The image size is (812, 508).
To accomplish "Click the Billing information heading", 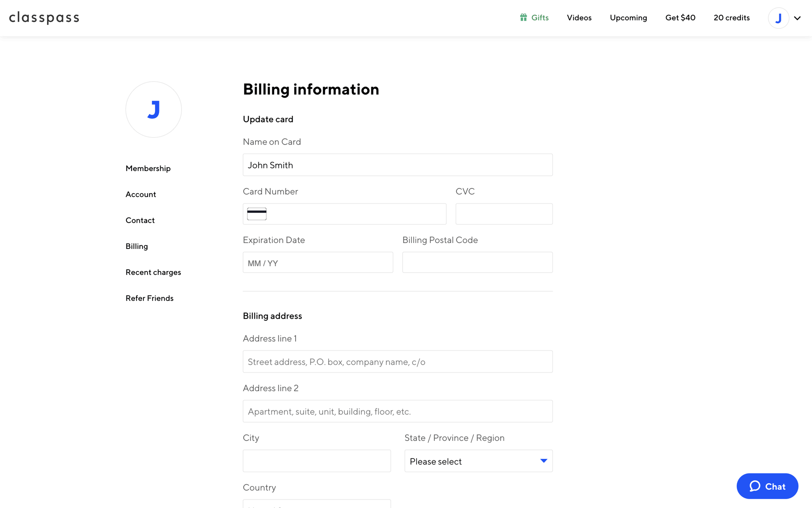I will tap(311, 89).
